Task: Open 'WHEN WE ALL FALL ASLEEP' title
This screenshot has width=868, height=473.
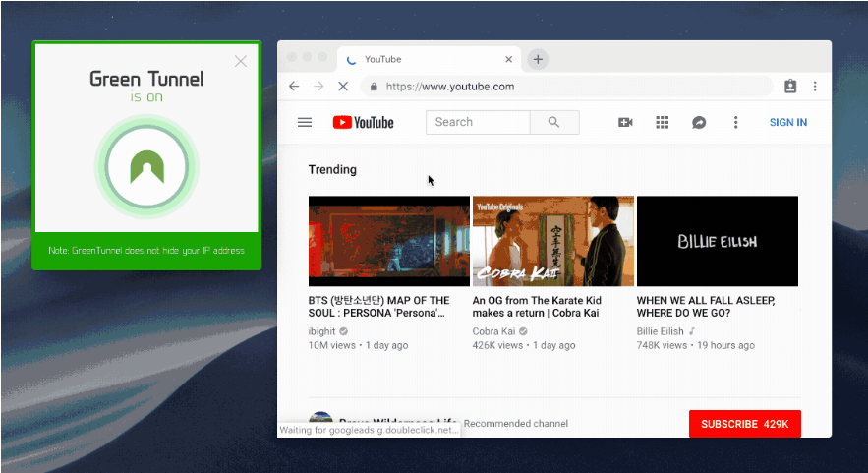Action: coord(706,306)
